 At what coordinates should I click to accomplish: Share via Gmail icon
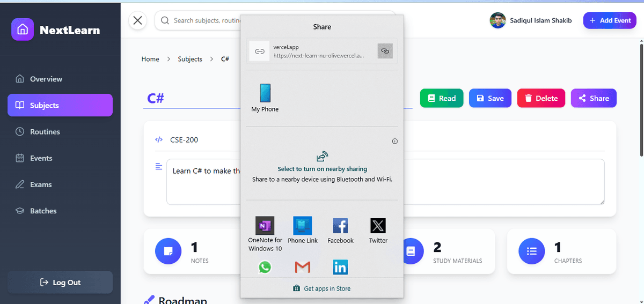pos(303,266)
